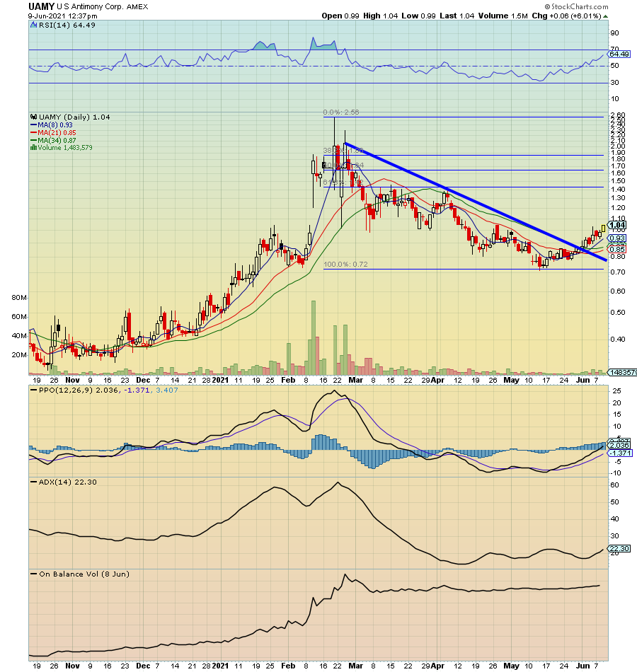Viewport: 637px width, 672px height.
Task: Click the '0.70' price axis label
Action: [618, 272]
